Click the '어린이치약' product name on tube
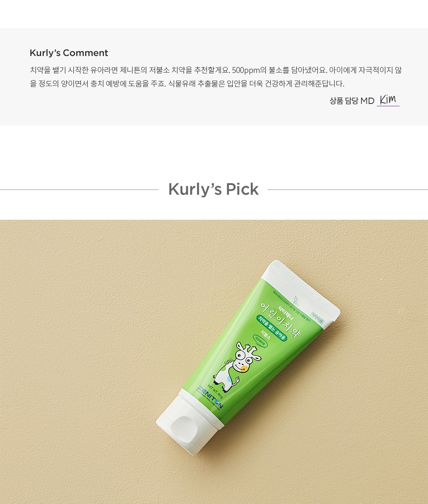Viewport: 428px width, 504px height. coord(280,320)
